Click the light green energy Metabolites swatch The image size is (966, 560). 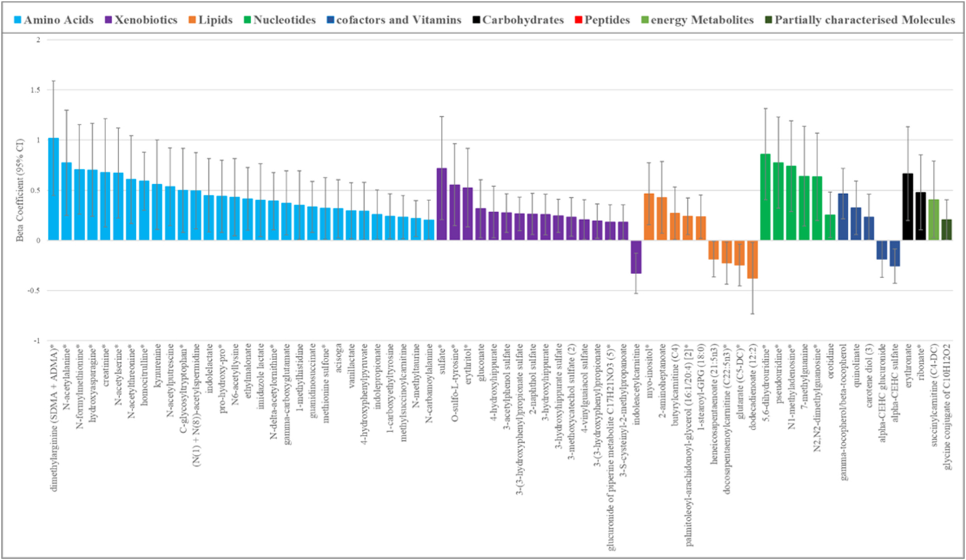645,20
